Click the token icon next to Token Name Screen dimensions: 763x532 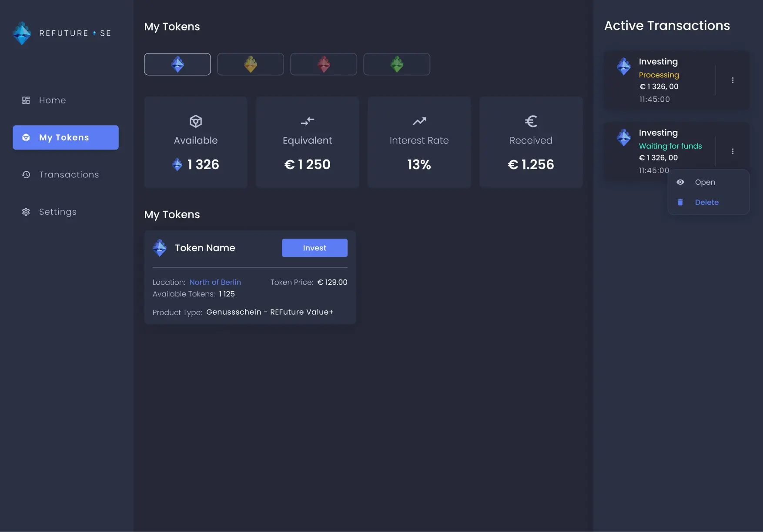160,248
